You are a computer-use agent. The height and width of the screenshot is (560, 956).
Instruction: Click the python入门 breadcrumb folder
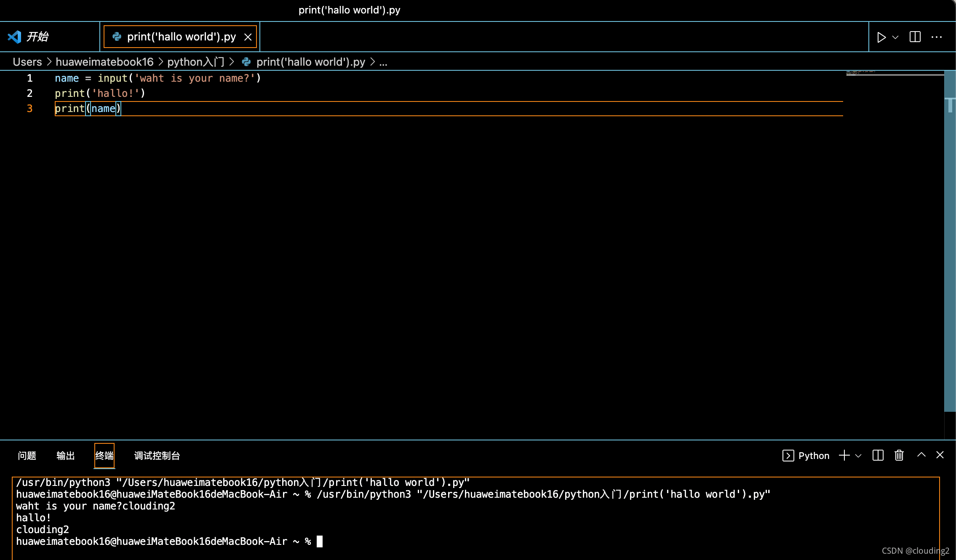(x=196, y=62)
